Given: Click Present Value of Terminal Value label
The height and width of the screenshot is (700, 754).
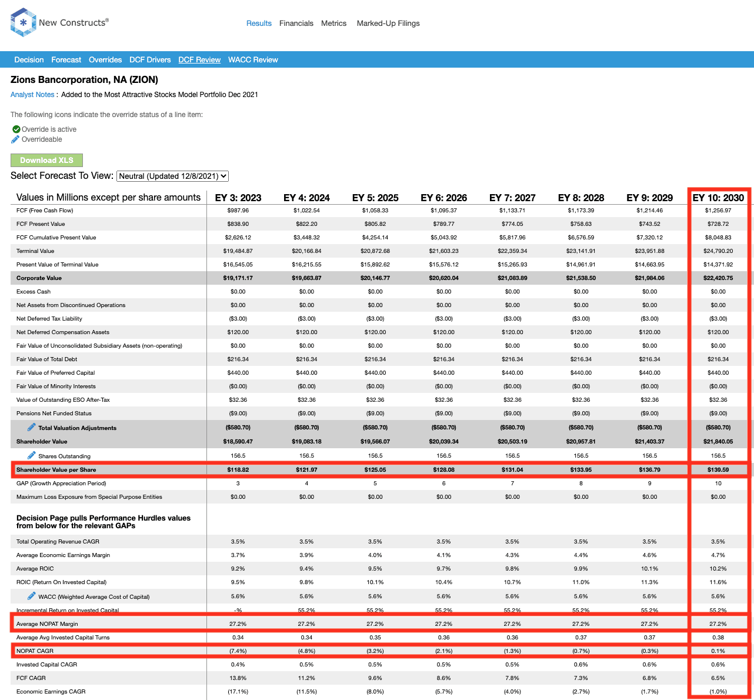Looking at the screenshot, I should pos(58,265).
